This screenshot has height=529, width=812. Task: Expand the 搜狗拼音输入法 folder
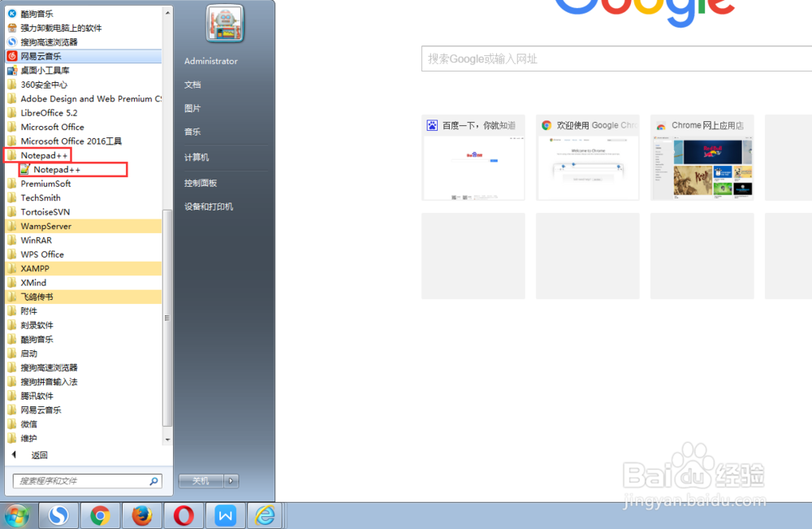(x=83, y=382)
